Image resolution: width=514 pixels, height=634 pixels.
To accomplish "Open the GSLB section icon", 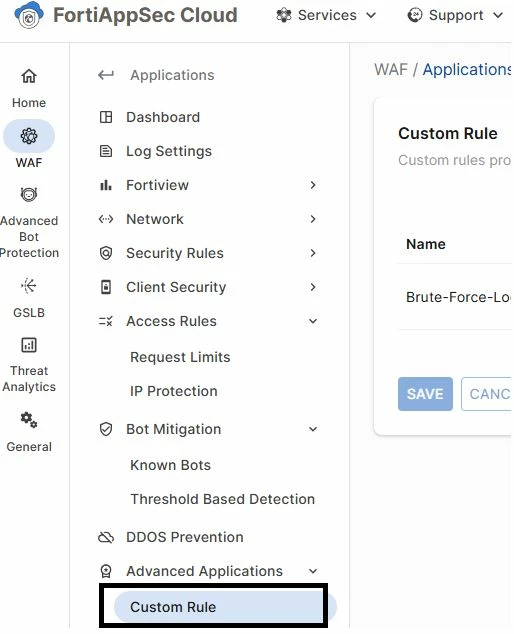I will (29, 286).
